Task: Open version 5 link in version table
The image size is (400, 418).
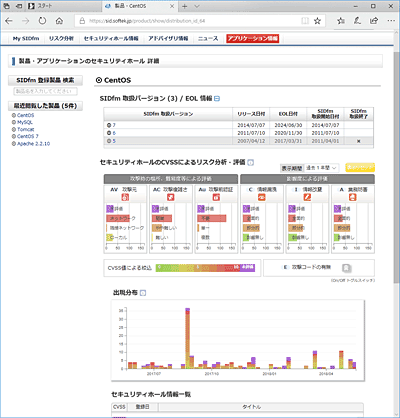Action: 114,141
